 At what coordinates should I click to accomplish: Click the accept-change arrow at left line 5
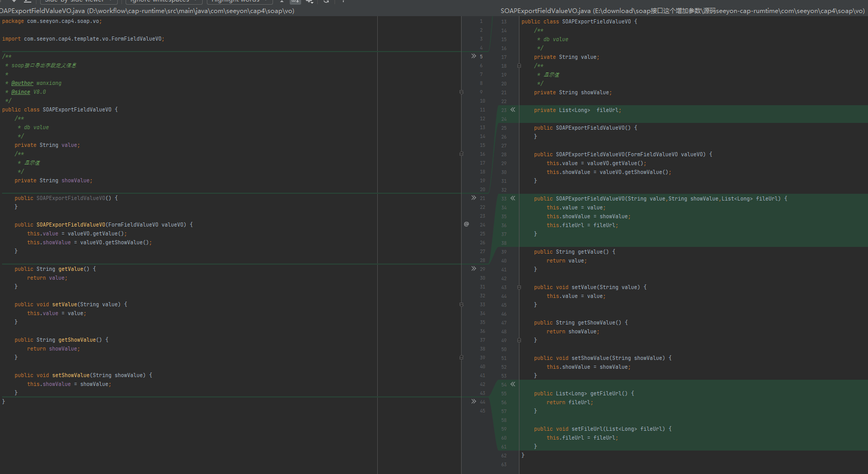474,56
